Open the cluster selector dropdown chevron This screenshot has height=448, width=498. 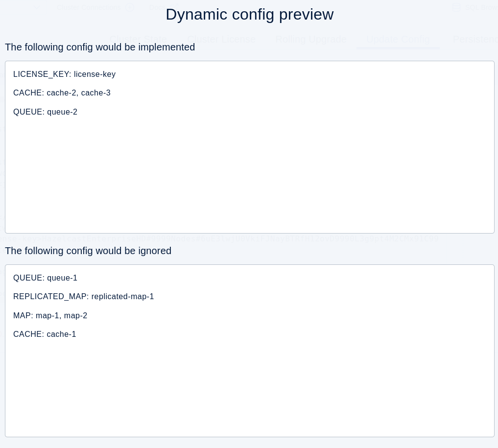(37, 7)
